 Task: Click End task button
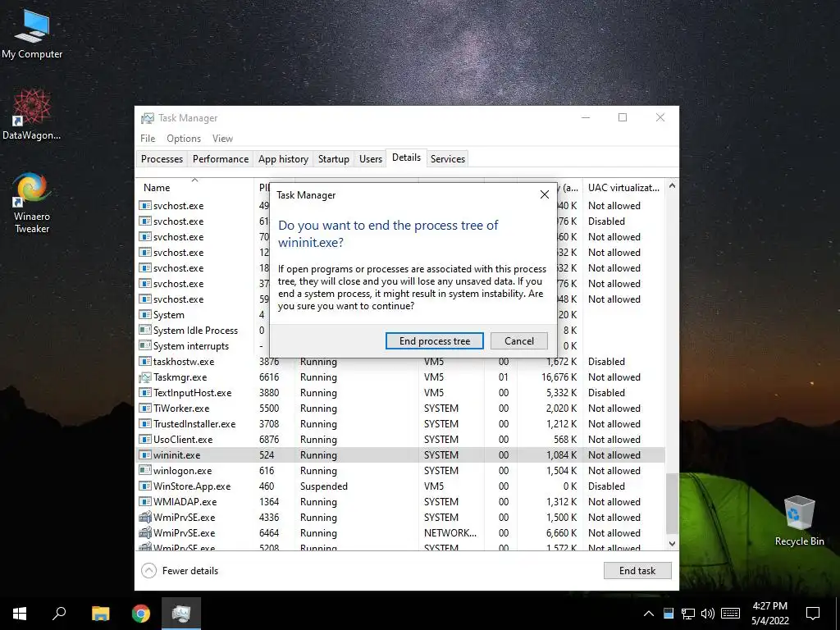pyautogui.click(x=637, y=571)
